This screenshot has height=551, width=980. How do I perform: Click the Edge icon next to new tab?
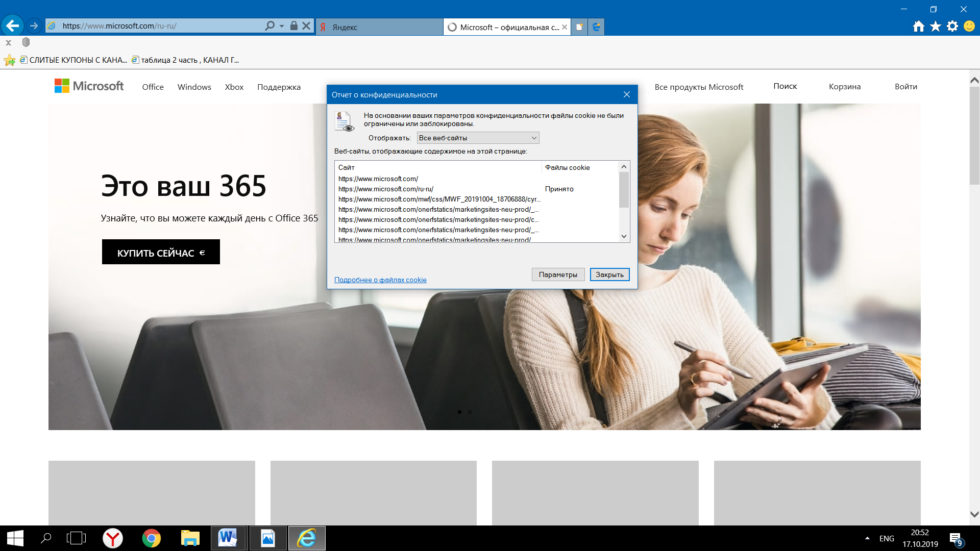596,27
